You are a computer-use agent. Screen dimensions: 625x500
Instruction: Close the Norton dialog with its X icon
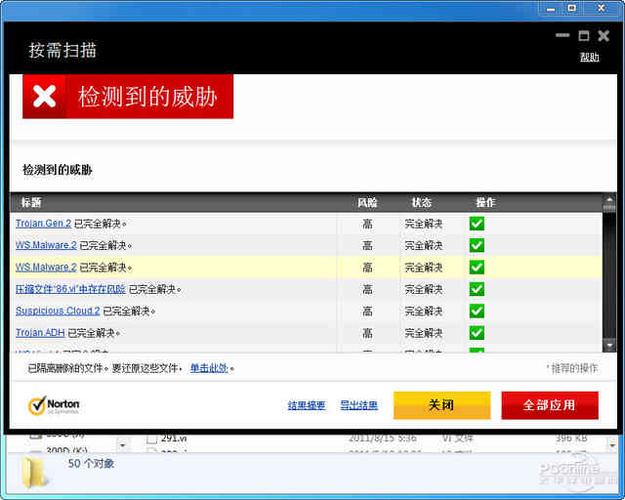pos(603,36)
